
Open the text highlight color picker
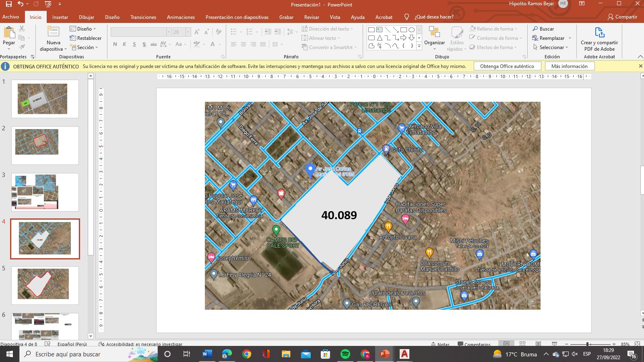pos(197,44)
